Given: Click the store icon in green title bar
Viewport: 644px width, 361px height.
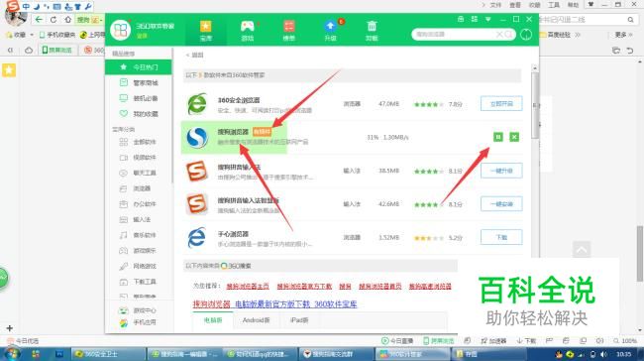Looking at the screenshot, I should 461,19.
